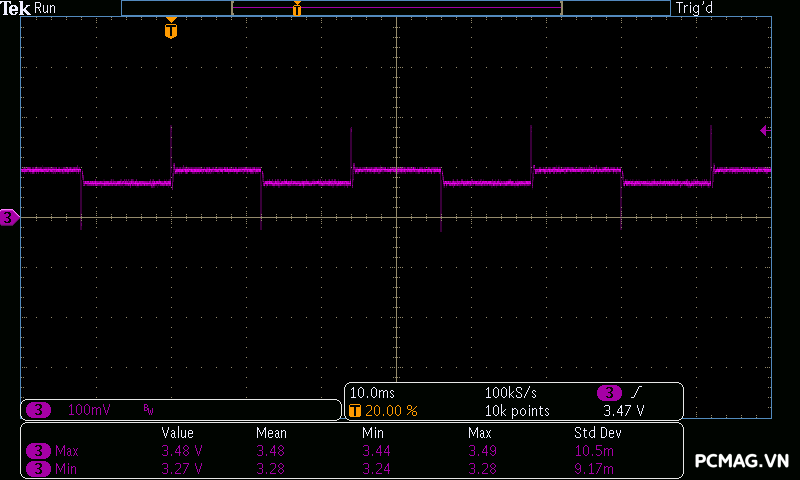Click the channel 3 badge on Max row
This screenshot has height=480, width=800.
(x=38, y=451)
